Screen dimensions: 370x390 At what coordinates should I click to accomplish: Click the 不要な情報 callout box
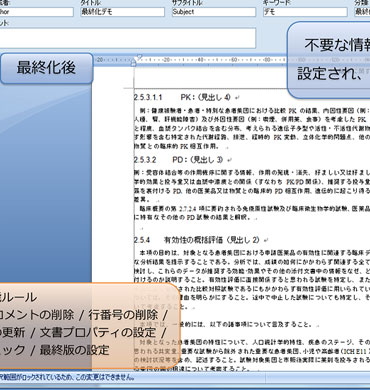[x=329, y=60]
